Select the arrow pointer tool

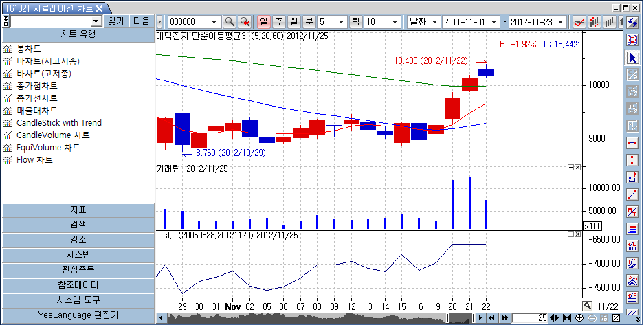coord(632,57)
